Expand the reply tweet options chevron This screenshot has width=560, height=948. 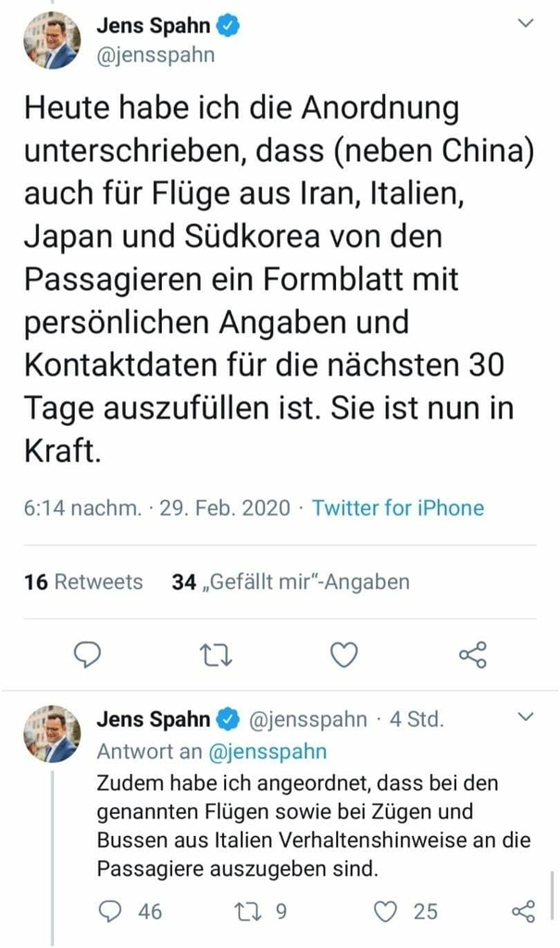(x=525, y=717)
